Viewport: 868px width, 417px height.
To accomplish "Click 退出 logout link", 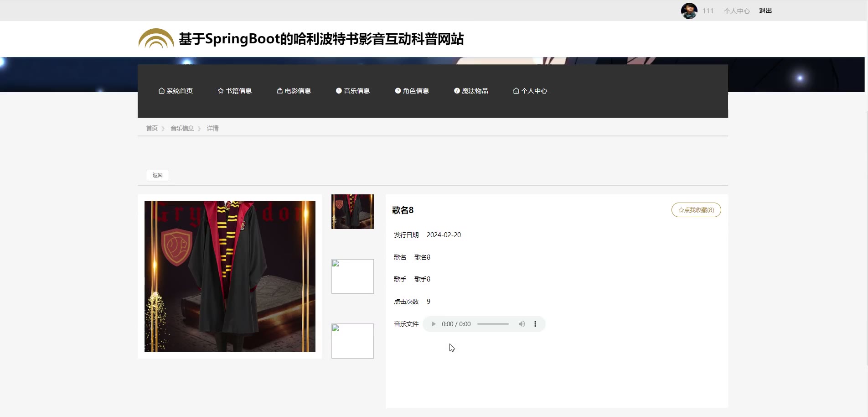I will pos(765,10).
